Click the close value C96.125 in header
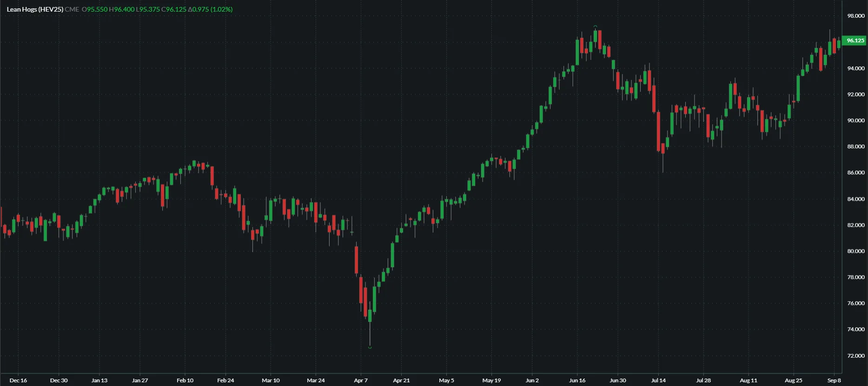Viewport: 868px width, 386px height. tap(174, 9)
